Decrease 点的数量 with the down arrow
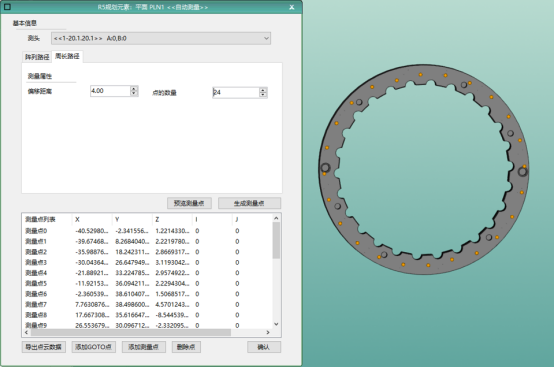The height and width of the screenshot is (367, 554). 263,95
